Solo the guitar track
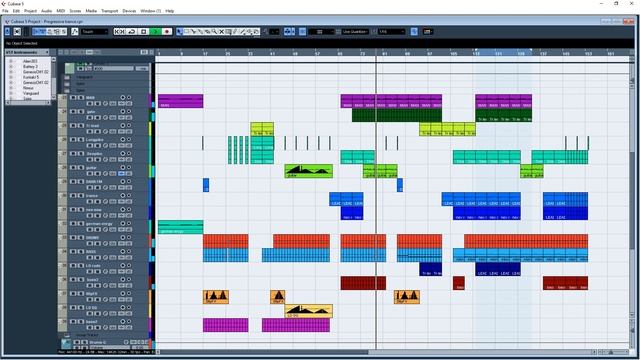This screenshot has width=640, height=360. point(81,167)
